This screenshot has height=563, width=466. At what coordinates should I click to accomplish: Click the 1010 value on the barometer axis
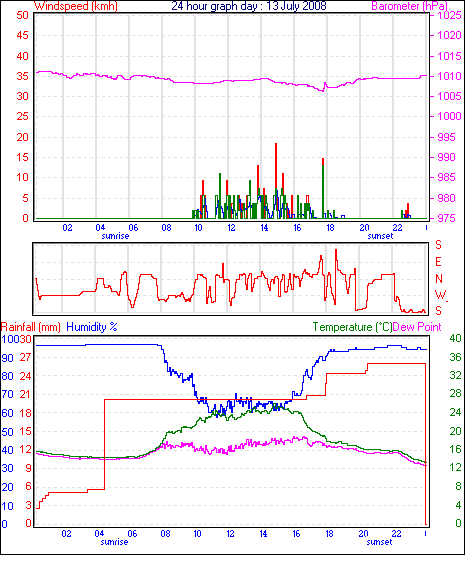(449, 76)
